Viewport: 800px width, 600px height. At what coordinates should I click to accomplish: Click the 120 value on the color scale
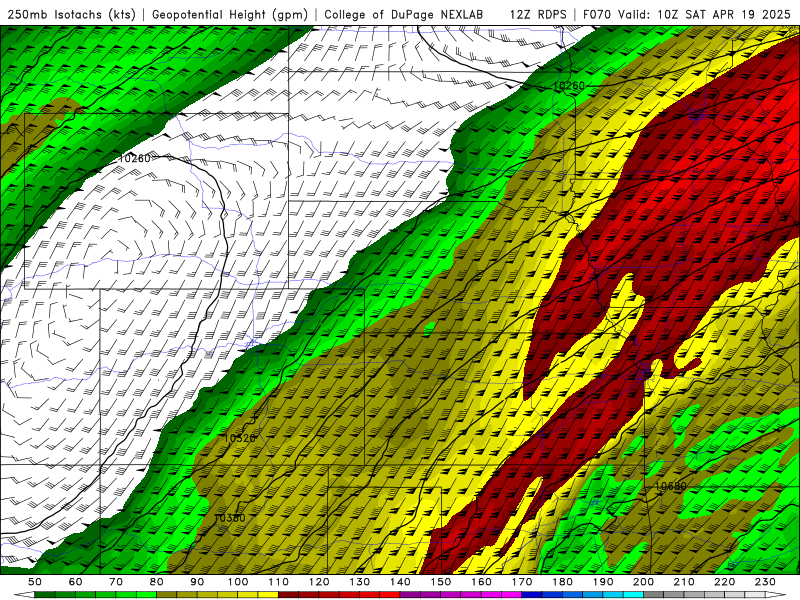(319, 582)
